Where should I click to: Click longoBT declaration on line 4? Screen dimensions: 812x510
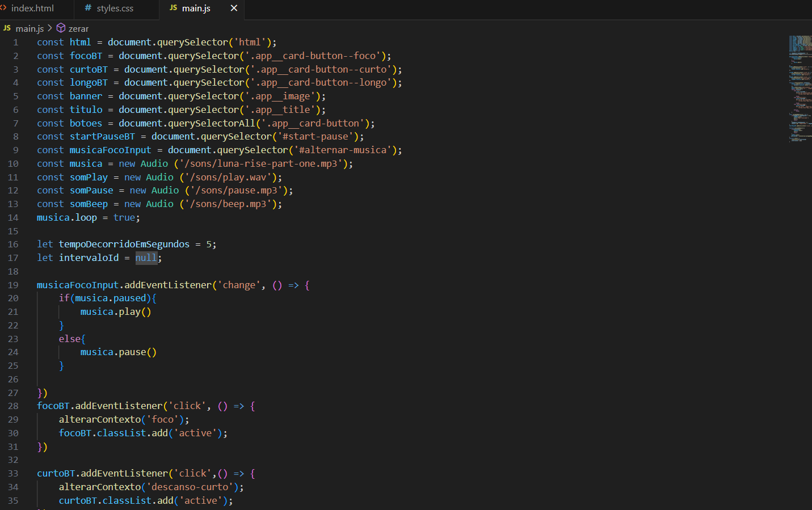point(89,82)
